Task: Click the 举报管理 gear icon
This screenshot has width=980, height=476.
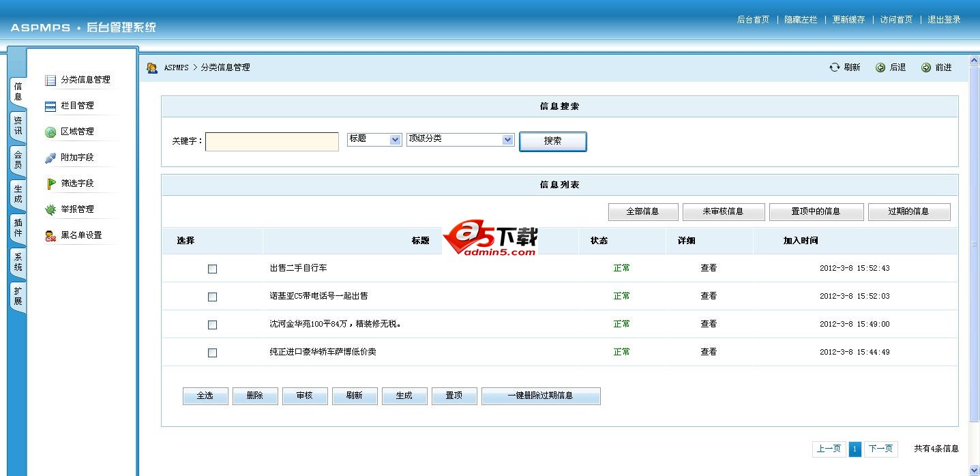Action: click(x=50, y=209)
